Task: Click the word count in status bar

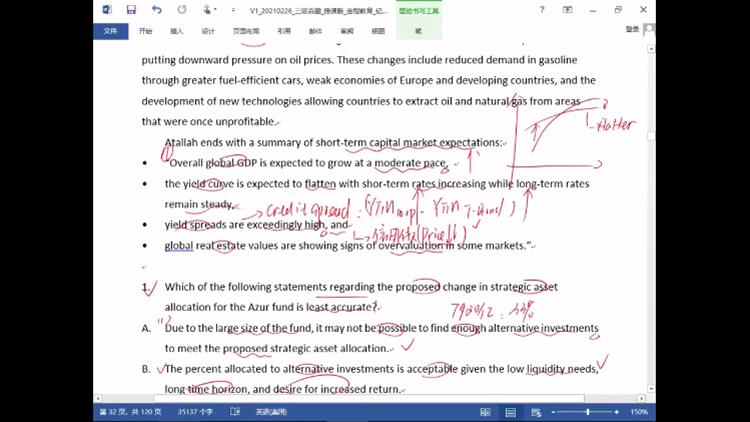Action: tap(195, 412)
